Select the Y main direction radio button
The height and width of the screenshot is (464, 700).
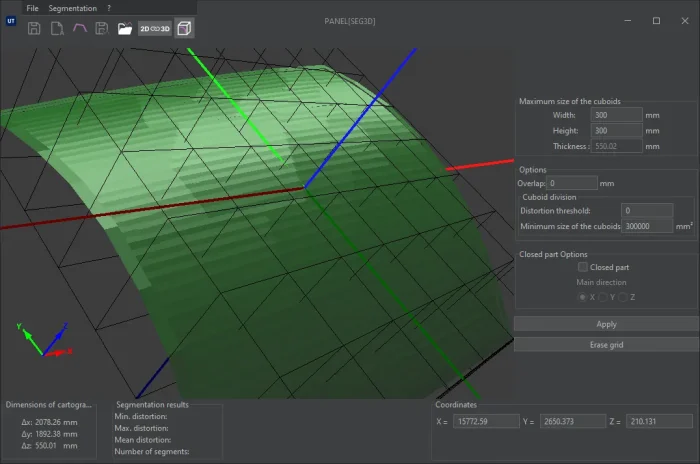(x=603, y=297)
